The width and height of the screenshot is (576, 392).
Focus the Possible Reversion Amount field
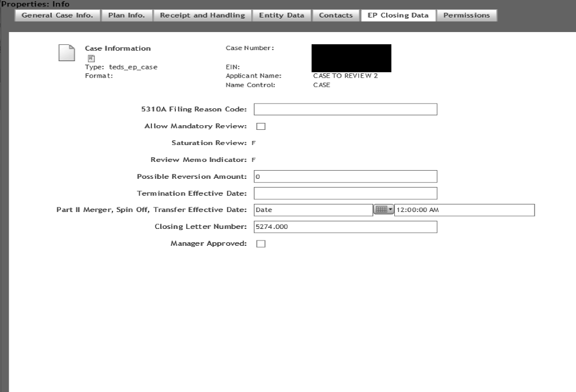[345, 176]
